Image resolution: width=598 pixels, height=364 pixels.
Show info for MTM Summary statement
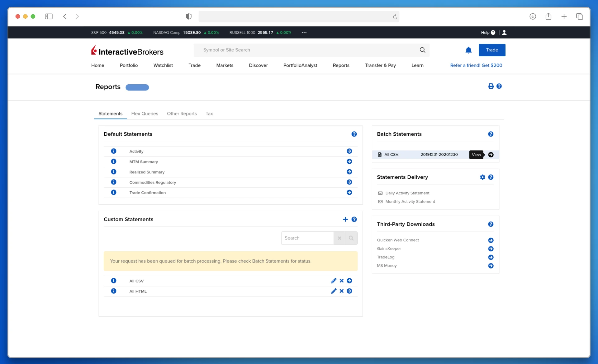114,161
